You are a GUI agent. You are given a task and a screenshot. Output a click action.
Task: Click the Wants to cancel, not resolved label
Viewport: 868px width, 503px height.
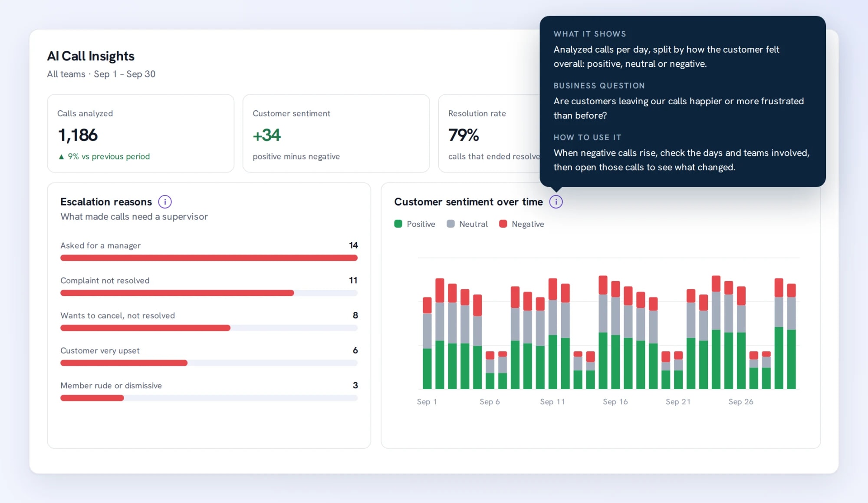pos(118,315)
